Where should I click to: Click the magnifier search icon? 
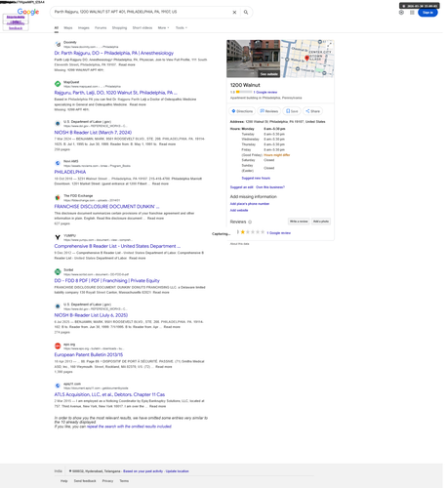point(246,12)
